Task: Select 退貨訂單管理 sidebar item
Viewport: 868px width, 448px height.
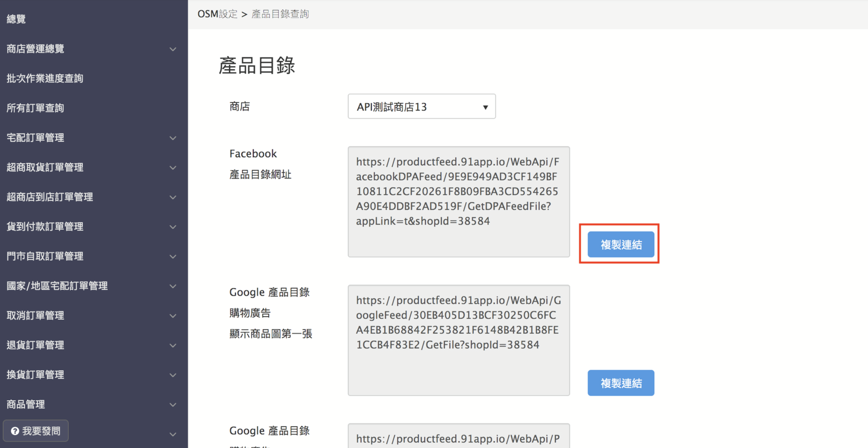Action: point(35,345)
